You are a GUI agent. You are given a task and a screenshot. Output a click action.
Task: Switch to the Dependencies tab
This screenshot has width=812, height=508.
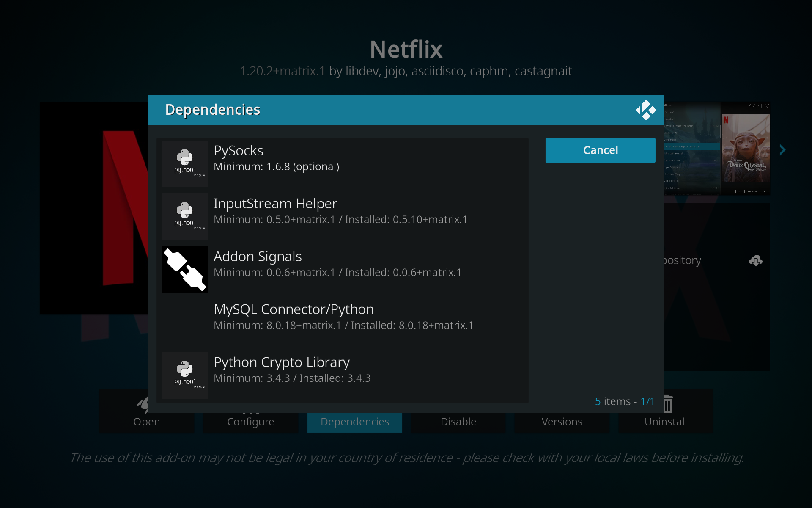pos(354,422)
